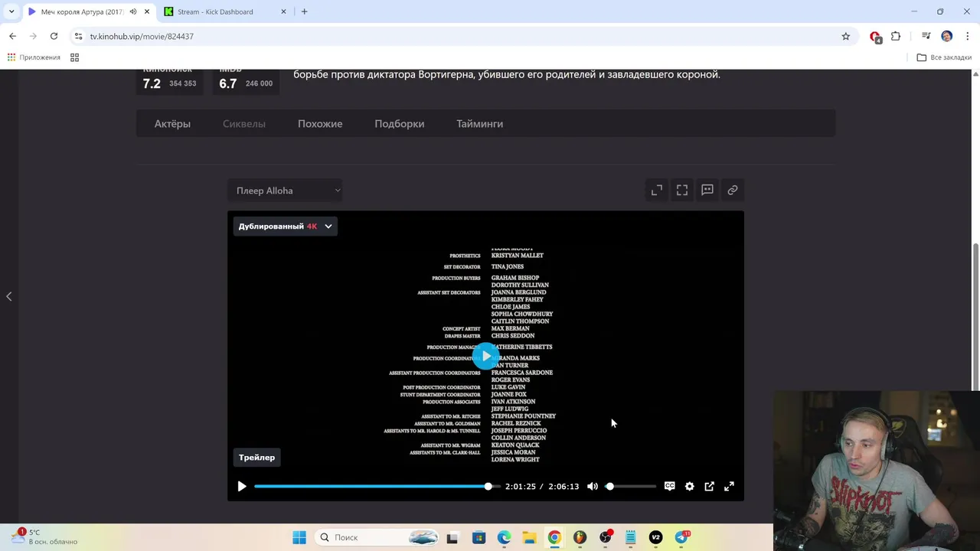980x551 pixels.
Task: Open the tab search chevron at top left
Action: coord(11,11)
